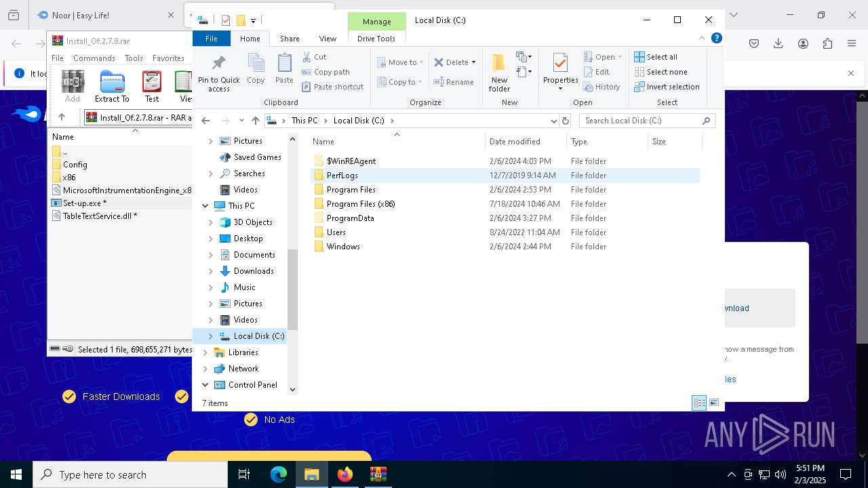The height and width of the screenshot is (488, 868).
Task: Click Select all in ribbon
Action: click(x=656, y=57)
